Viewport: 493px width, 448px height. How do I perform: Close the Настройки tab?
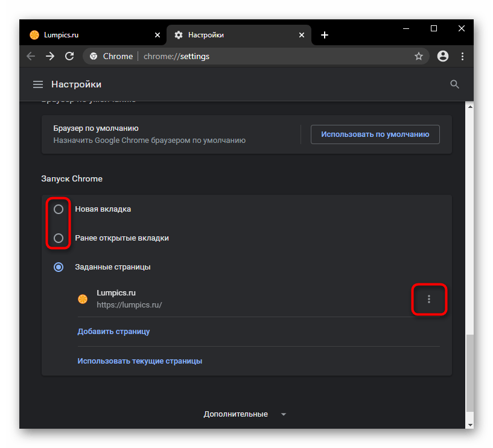pyautogui.click(x=302, y=35)
